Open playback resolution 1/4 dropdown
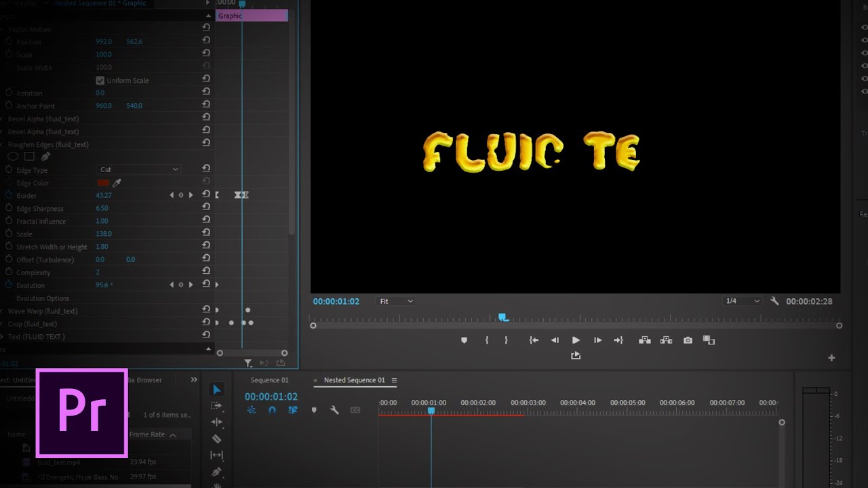 coord(743,301)
